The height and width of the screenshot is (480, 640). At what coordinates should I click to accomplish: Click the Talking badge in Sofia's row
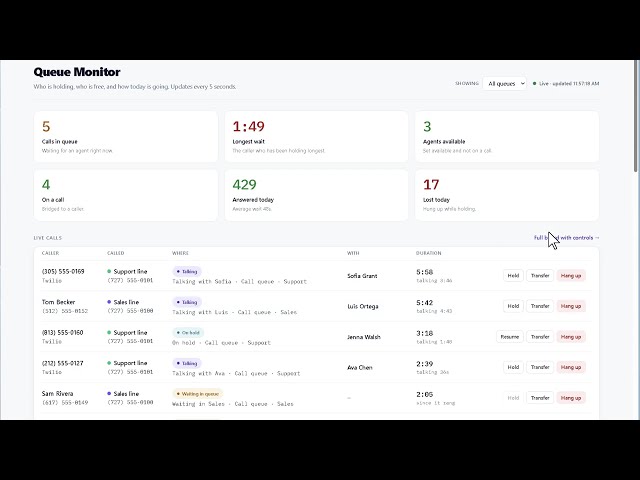pyautogui.click(x=187, y=271)
